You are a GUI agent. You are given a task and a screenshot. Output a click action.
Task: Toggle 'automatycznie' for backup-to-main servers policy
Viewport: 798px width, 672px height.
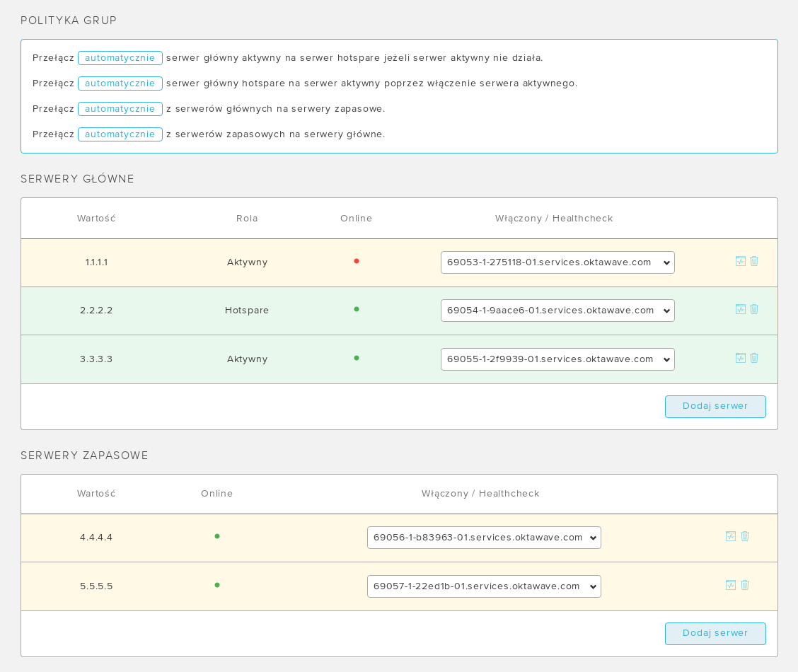tap(120, 134)
